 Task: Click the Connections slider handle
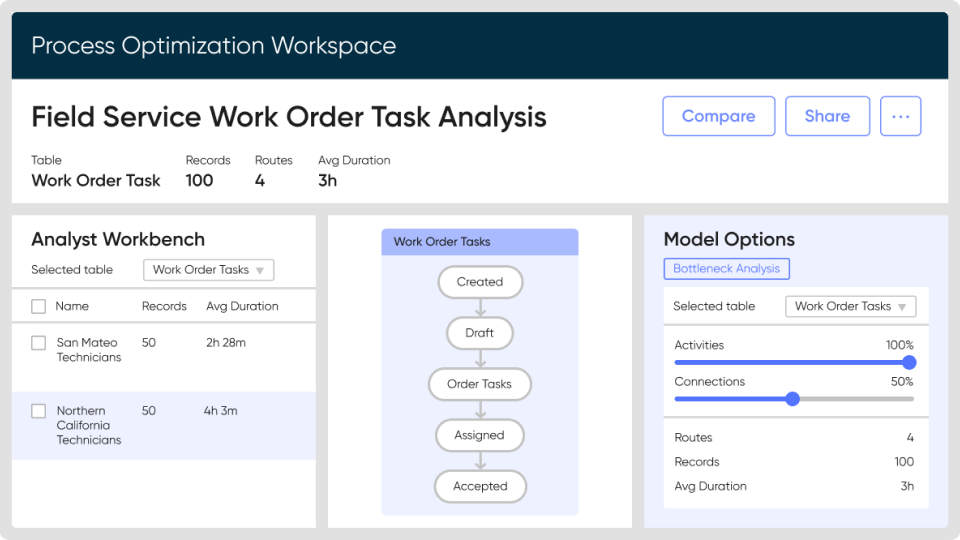coord(793,399)
